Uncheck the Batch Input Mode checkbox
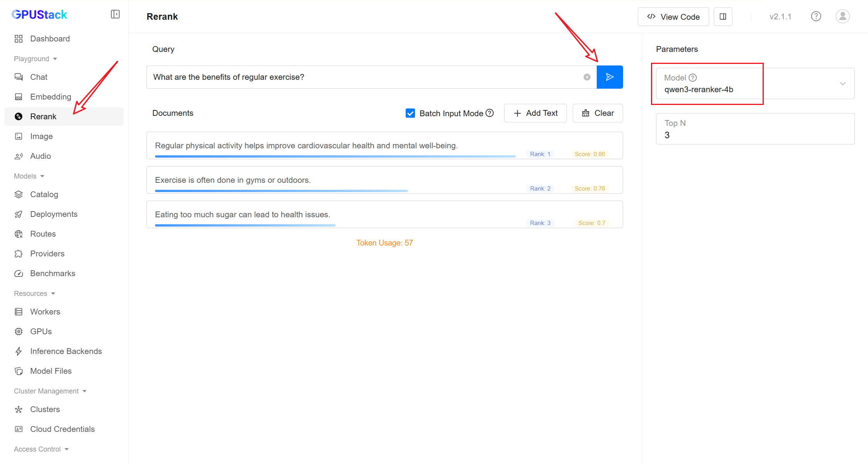This screenshot has height=464, width=868. [410, 113]
